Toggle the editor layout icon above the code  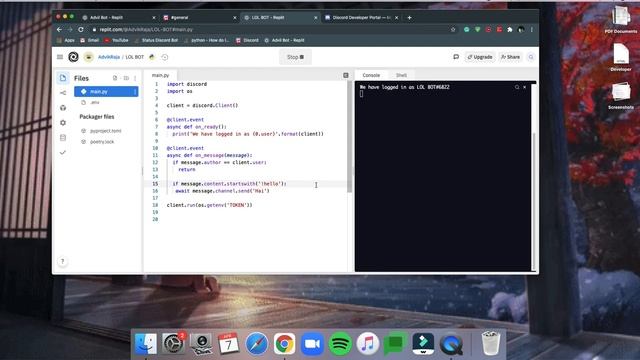point(346,75)
